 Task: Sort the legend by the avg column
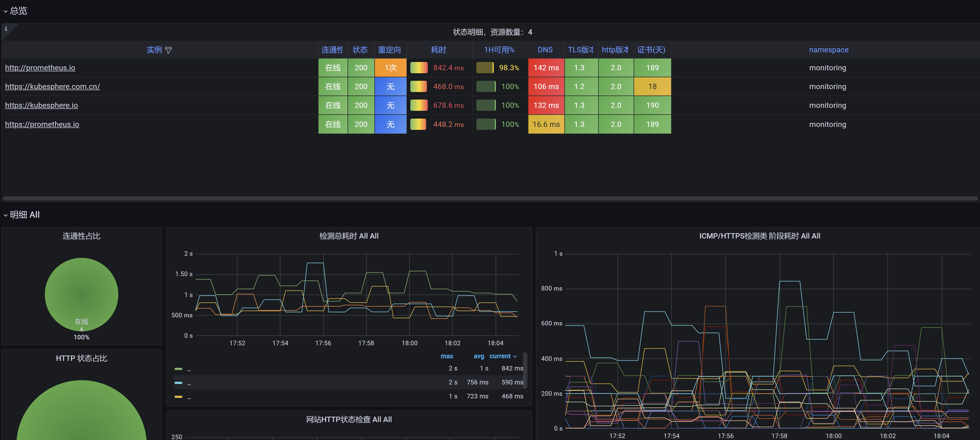pyautogui.click(x=478, y=356)
